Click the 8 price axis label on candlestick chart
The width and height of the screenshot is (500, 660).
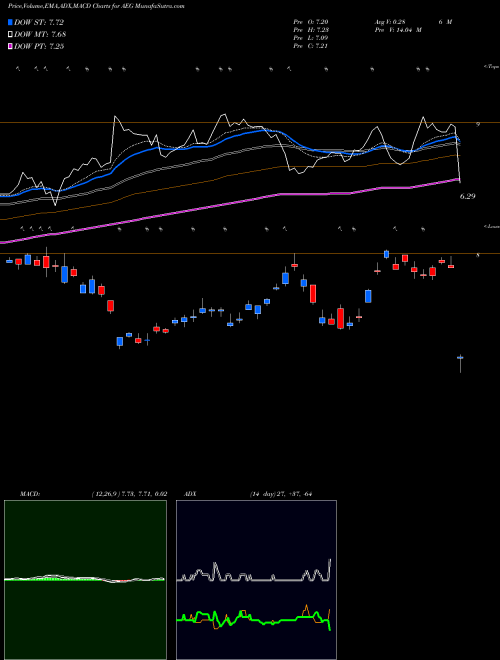[478, 255]
